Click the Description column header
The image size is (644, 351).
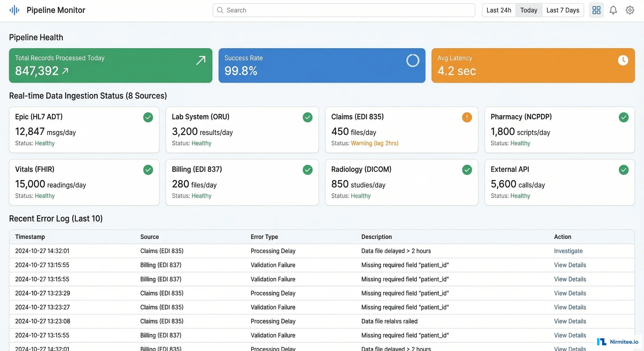click(x=376, y=237)
